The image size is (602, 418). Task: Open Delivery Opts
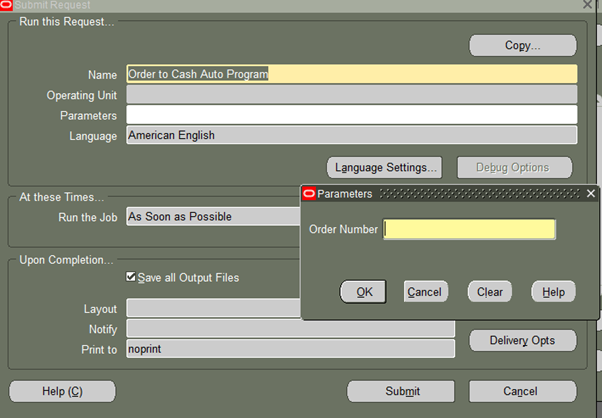(523, 340)
